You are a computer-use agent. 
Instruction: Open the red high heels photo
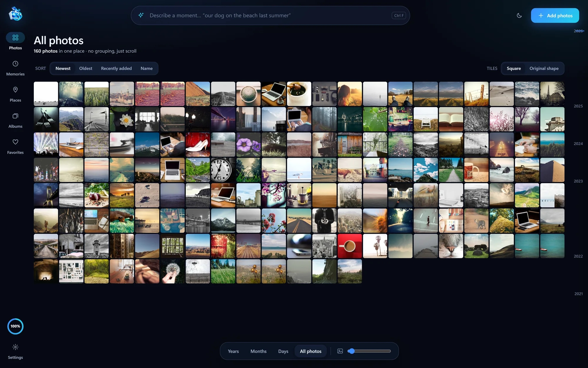click(x=198, y=145)
